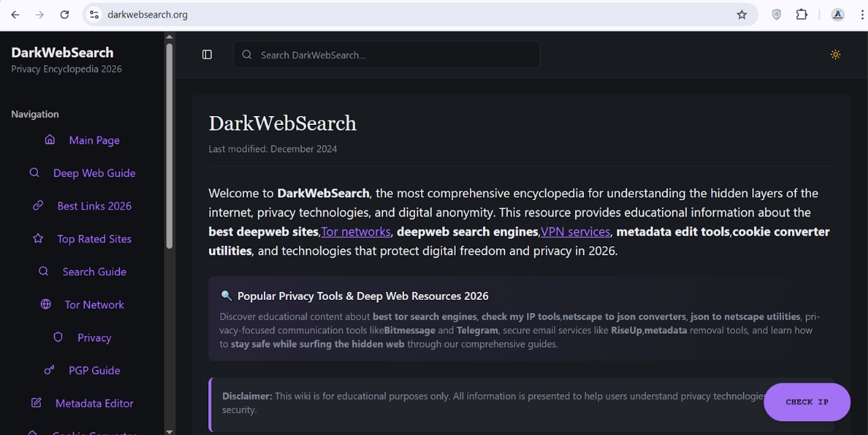Reload the page with the refresh button
This screenshot has height=435, width=868.
64,15
